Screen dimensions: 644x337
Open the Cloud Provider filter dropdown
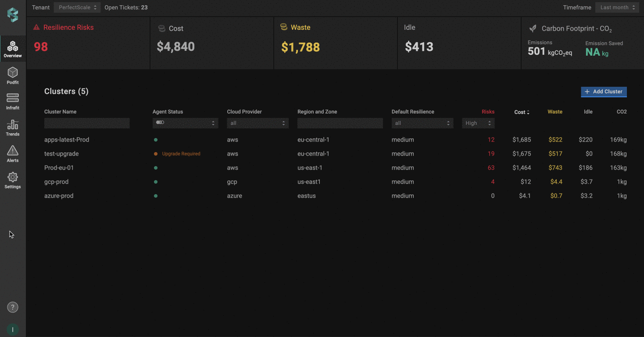[258, 123]
